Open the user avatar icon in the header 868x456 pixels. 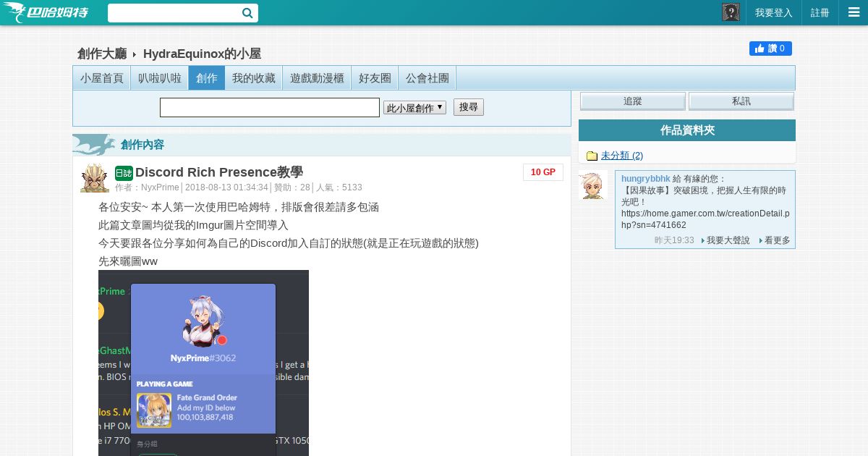[731, 12]
